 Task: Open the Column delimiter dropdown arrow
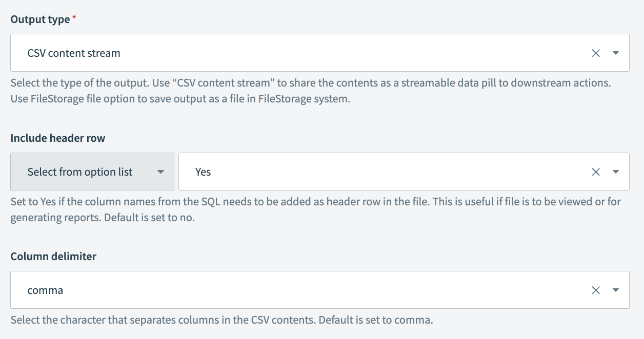616,290
